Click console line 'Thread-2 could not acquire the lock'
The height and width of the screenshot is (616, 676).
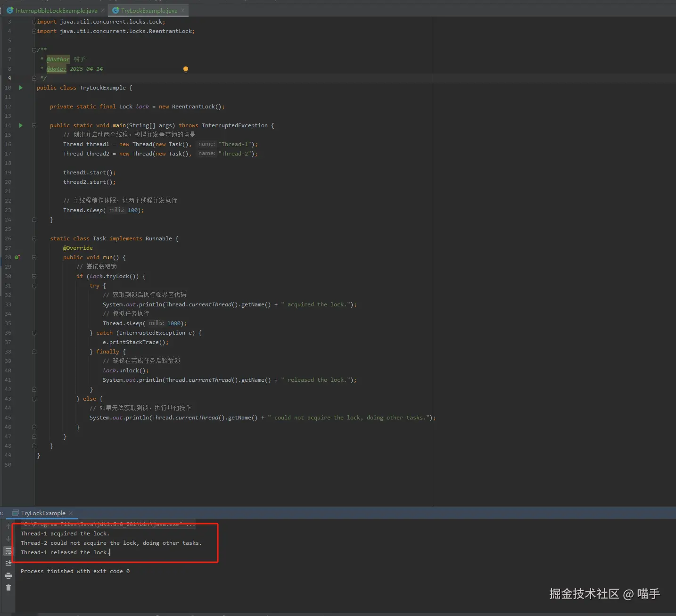pos(111,543)
